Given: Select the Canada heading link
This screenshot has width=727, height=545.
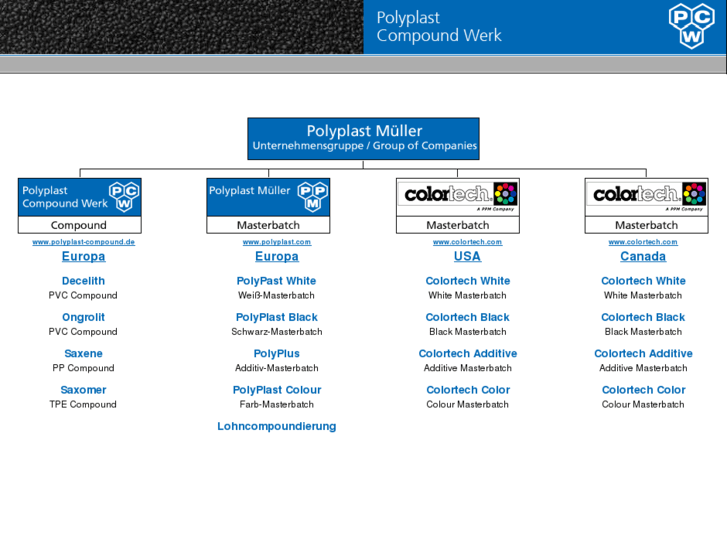Looking at the screenshot, I should click(x=643, y=256).
